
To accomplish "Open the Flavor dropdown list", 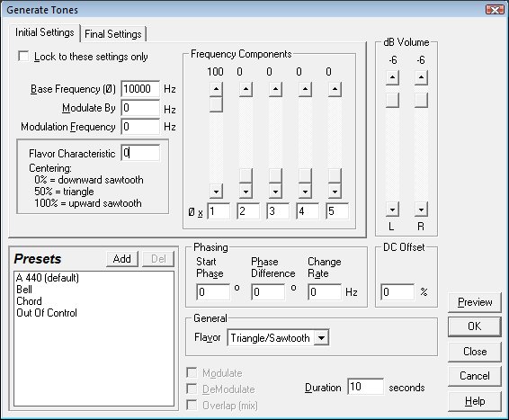I will [x=321, y=337].
